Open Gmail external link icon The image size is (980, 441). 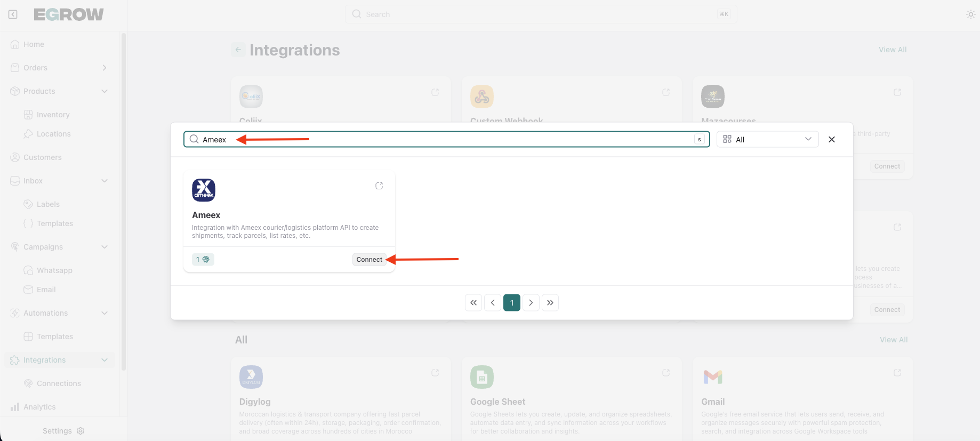click(897, 373)
